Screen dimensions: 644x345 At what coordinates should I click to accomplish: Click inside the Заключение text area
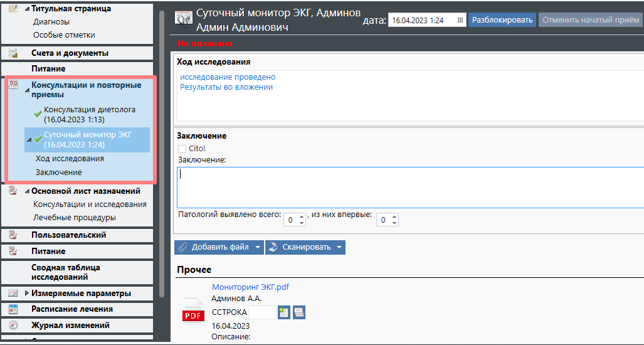point(408,187)
